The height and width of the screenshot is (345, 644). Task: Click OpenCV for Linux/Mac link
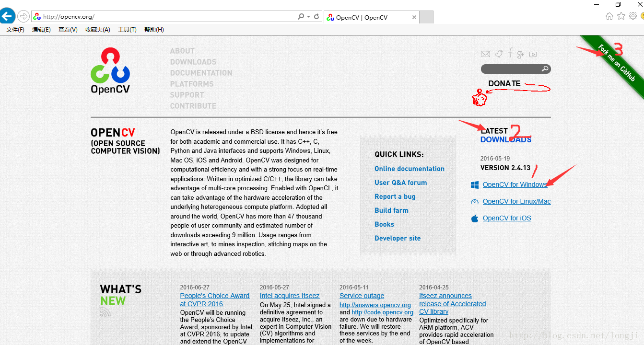(x=517, y=201)
